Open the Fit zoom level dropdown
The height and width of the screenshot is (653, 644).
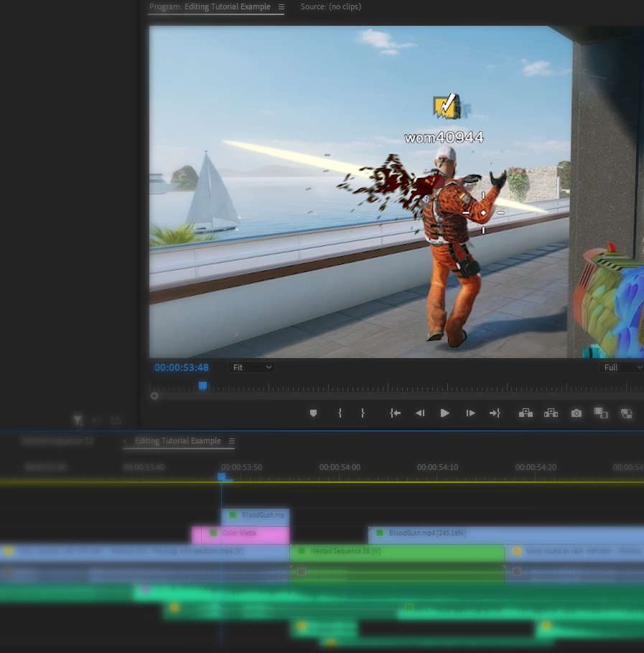(x=251, y=367)
